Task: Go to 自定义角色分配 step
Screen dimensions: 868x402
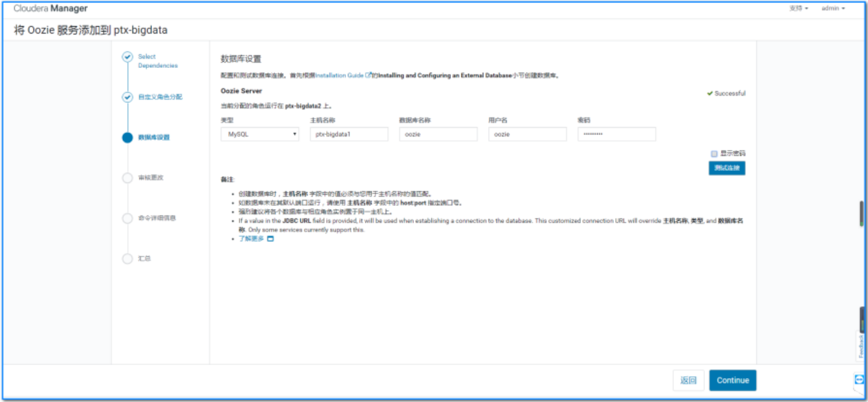Action: click(x=160, y=97)
